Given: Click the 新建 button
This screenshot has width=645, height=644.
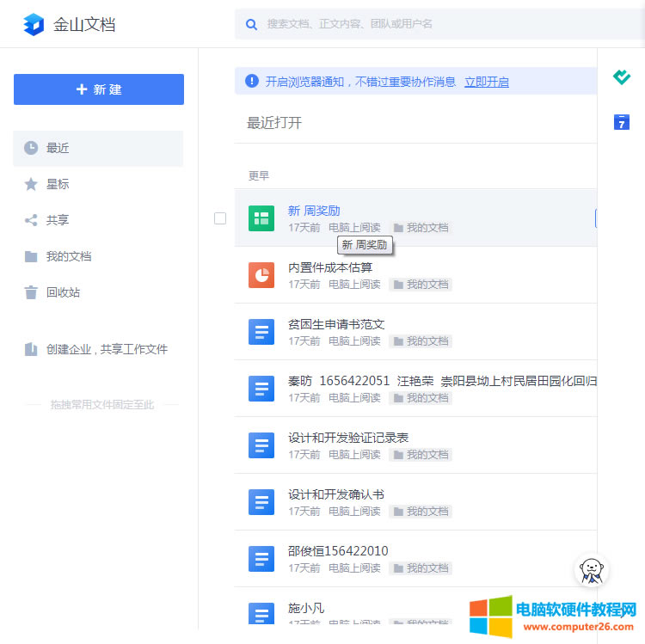Looking at the screenshot, I should pos(99,89).
